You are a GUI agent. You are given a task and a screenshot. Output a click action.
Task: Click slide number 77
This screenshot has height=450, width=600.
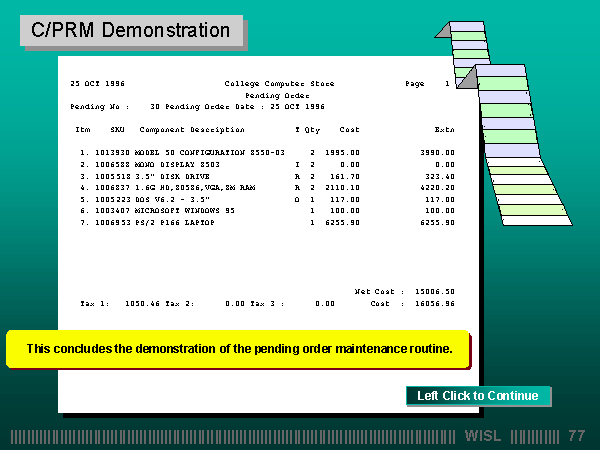576,436
